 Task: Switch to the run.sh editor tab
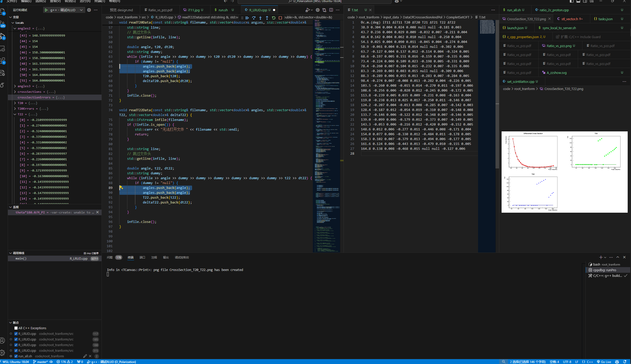tap(223, 10)
